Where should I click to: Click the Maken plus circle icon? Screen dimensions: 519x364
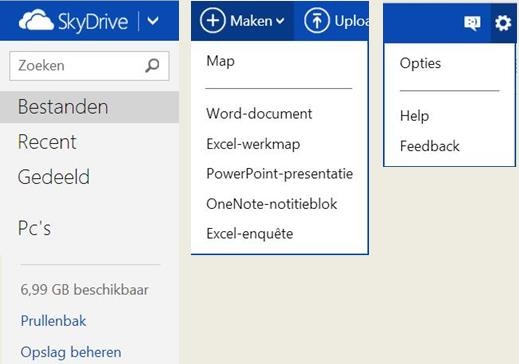click(x=212, y=21)
